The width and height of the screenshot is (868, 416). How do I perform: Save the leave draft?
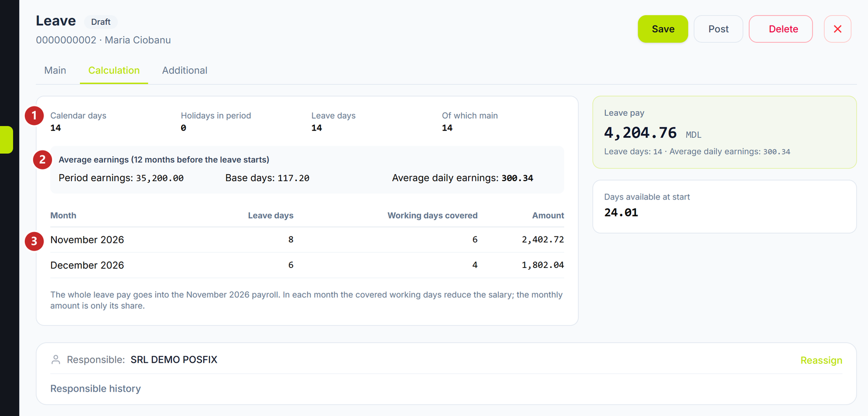coord(663,29)
